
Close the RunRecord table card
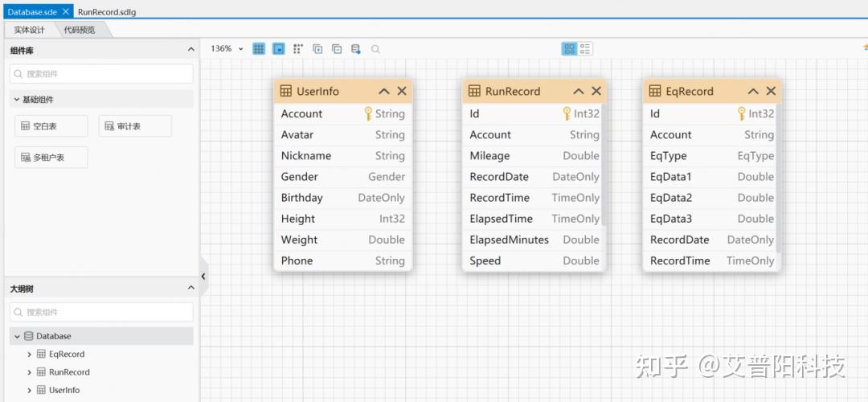click(x=596, y=92)
